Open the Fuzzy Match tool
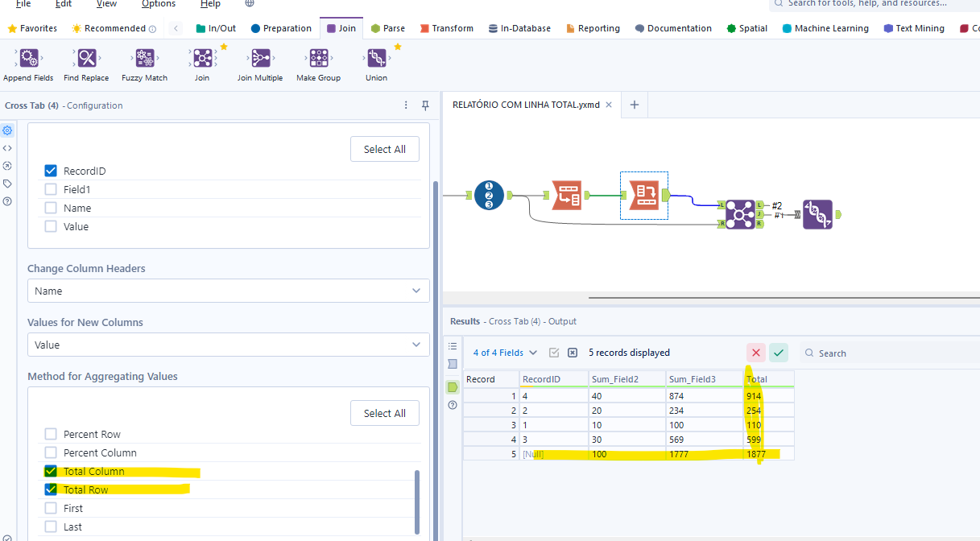This screenshot has width=980, height=541. pos(143,58)
